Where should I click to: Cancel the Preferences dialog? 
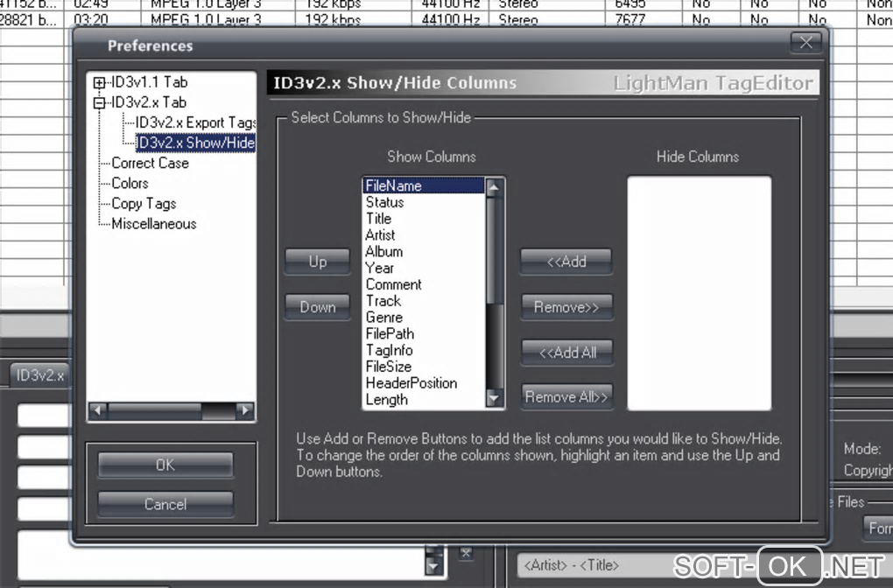click(x=165, y=504)
